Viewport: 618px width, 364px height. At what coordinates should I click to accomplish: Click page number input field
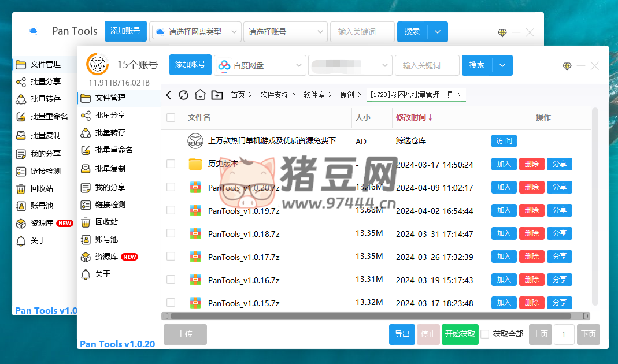click(x=564, y=335)
